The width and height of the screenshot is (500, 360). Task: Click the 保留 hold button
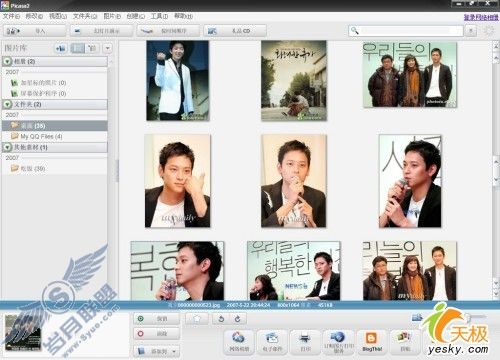pos(156,319)
